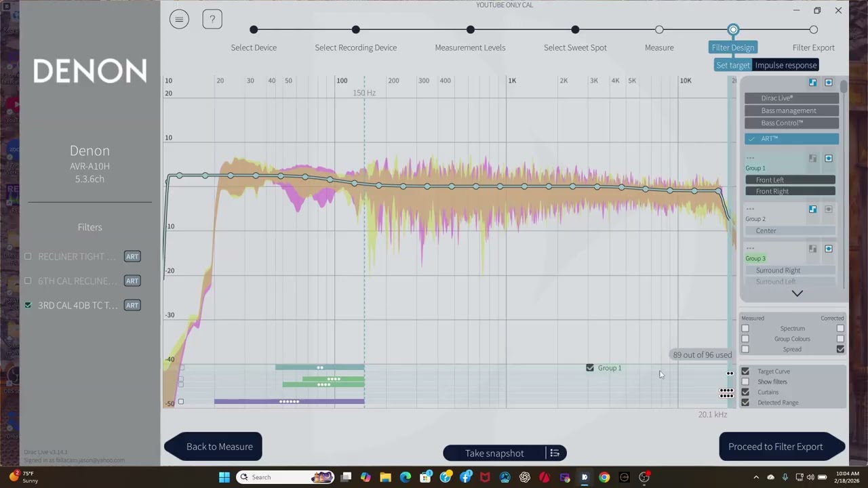Click Proceed to Filter Export button
868x488 pixels.
[x=782, y=447]
